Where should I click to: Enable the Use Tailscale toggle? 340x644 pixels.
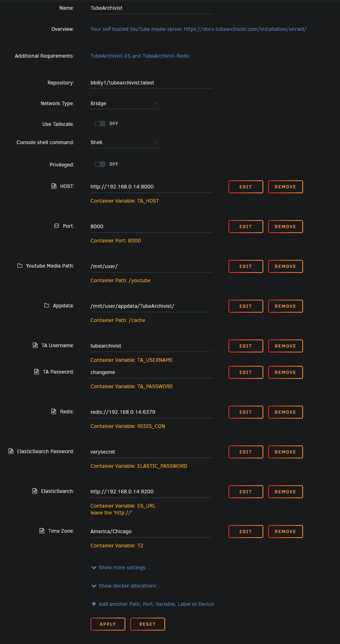100,123
